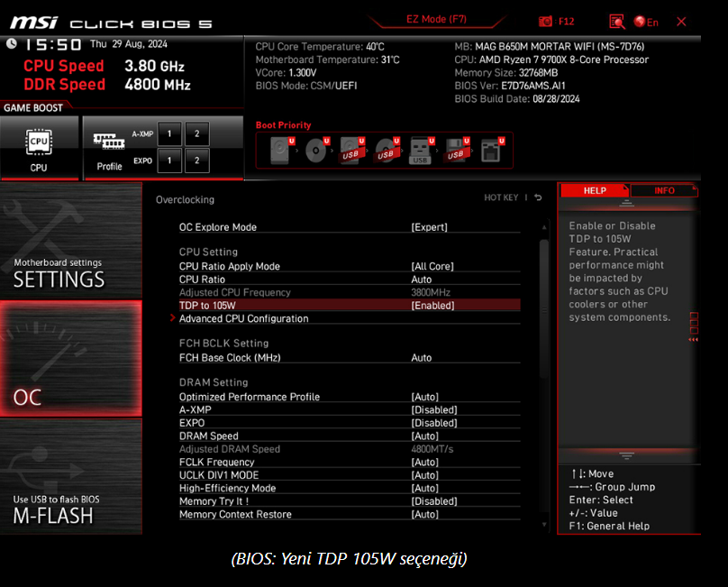Image resolution: width=728 pixels, height=587 pixels.
Task: Open the DRAM Speed [Auto] options
Action: [350, 436]
